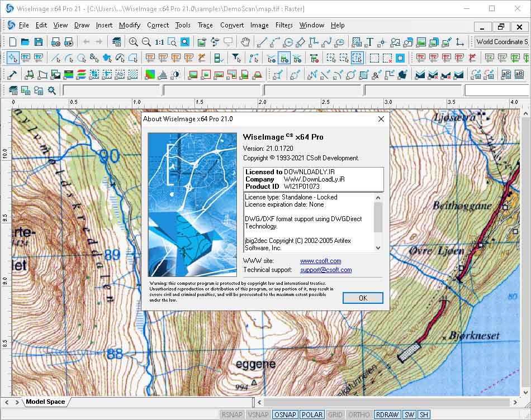Open the Filters menu

click(x=284, y=25)
